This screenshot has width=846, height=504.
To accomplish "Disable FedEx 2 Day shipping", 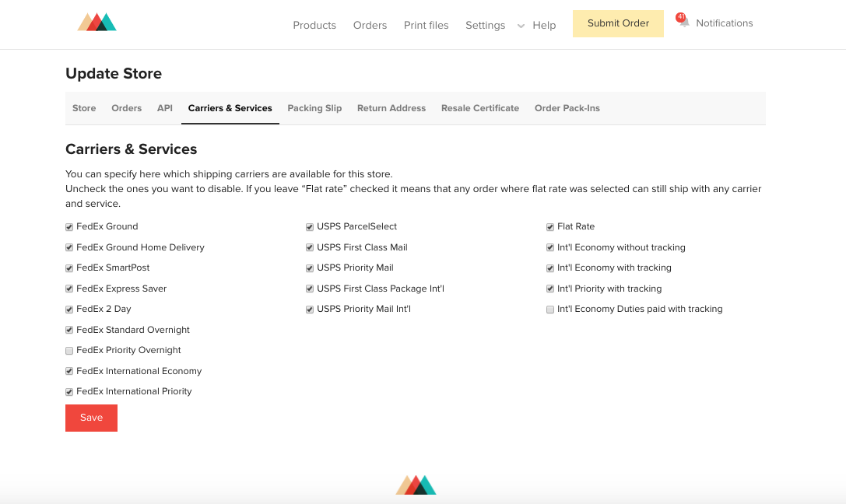I will pyautogui.click(x=69, y=310).
